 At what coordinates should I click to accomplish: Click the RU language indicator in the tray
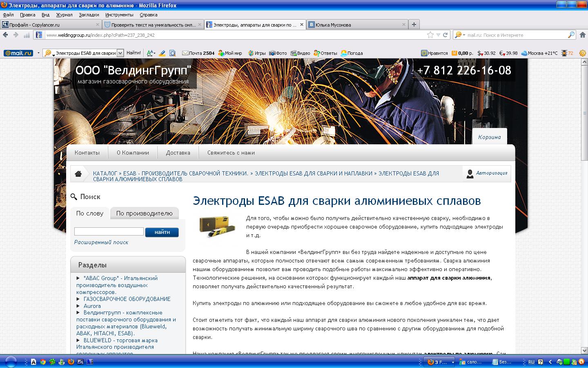pyautogui.click(x=531, y=362)
